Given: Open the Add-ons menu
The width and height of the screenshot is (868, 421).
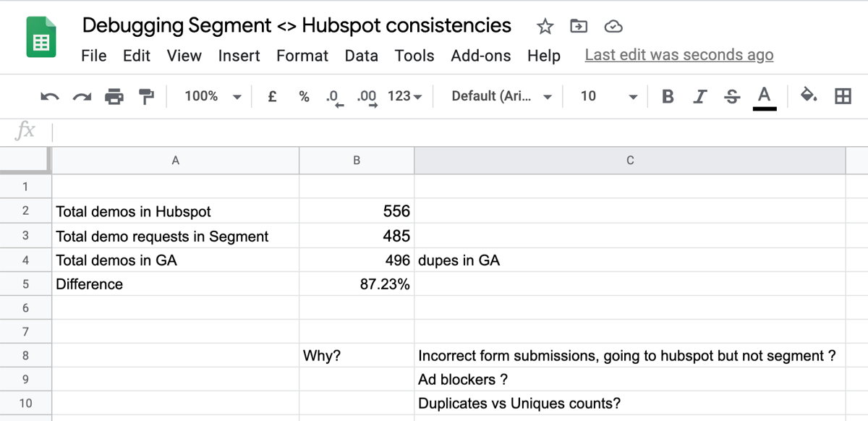Looking at the screenshot, I should coord(481,56).
